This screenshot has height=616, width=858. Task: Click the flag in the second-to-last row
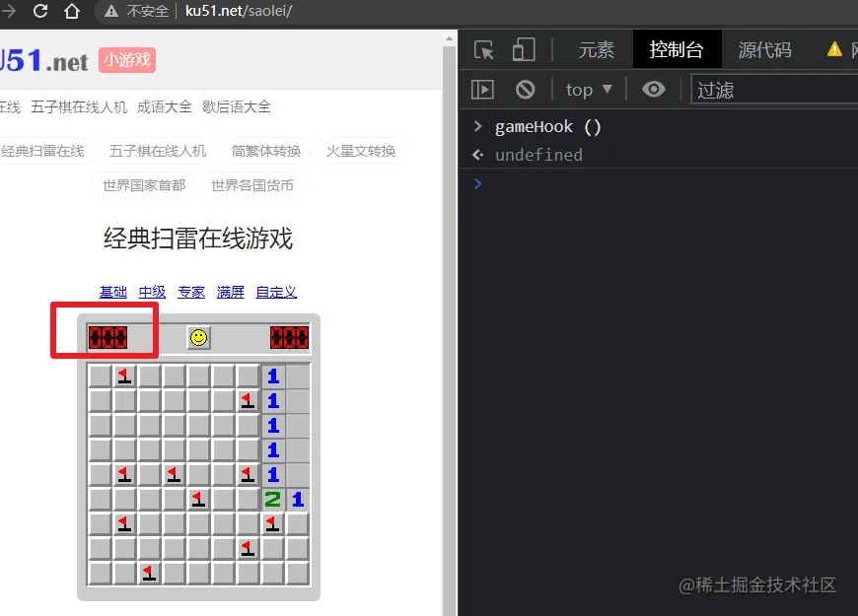[248, 548]
